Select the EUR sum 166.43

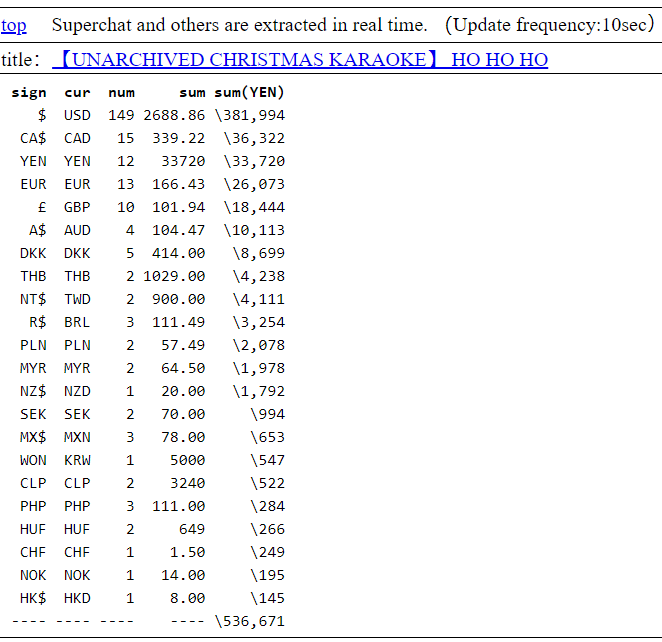(179, 184)
